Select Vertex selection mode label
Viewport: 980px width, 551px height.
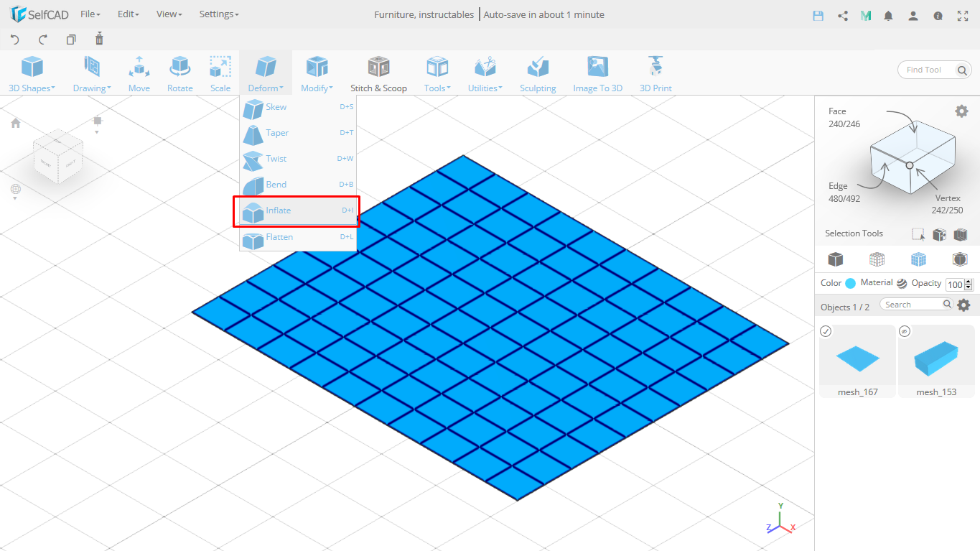click(948, 198)
